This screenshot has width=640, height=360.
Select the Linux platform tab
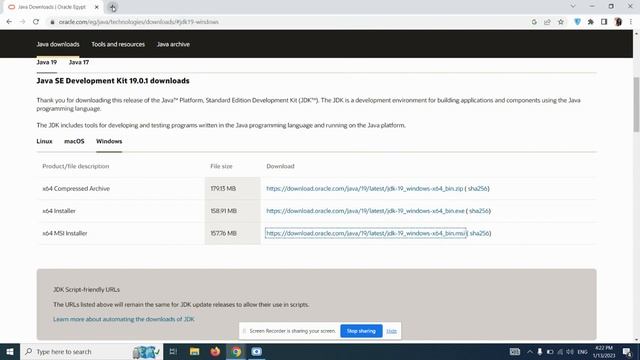point(44,141)
